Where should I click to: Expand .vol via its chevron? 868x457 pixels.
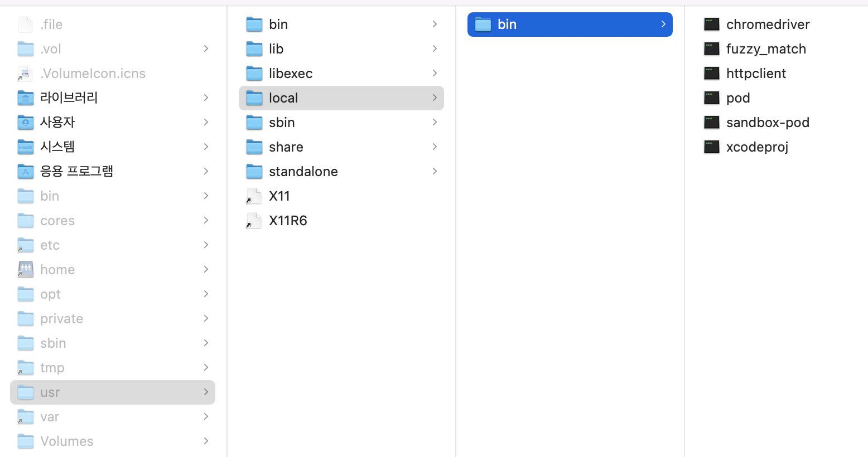[206, 48]
